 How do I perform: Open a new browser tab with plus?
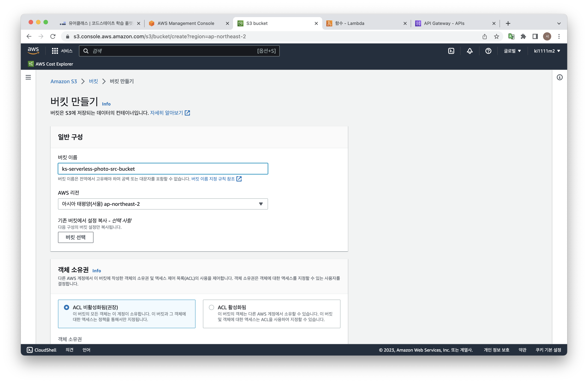point(508,23)
